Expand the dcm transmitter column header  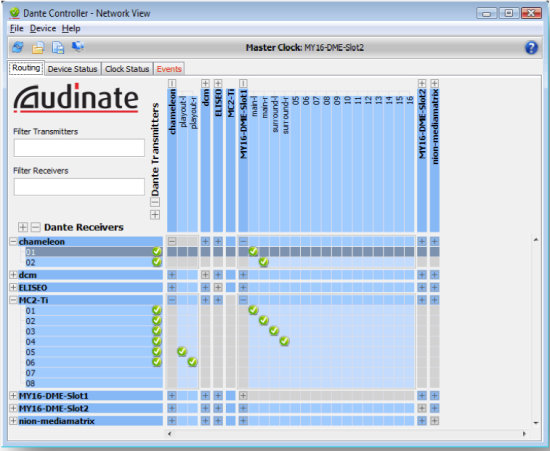pyautogui.click(x=206, y=83)
